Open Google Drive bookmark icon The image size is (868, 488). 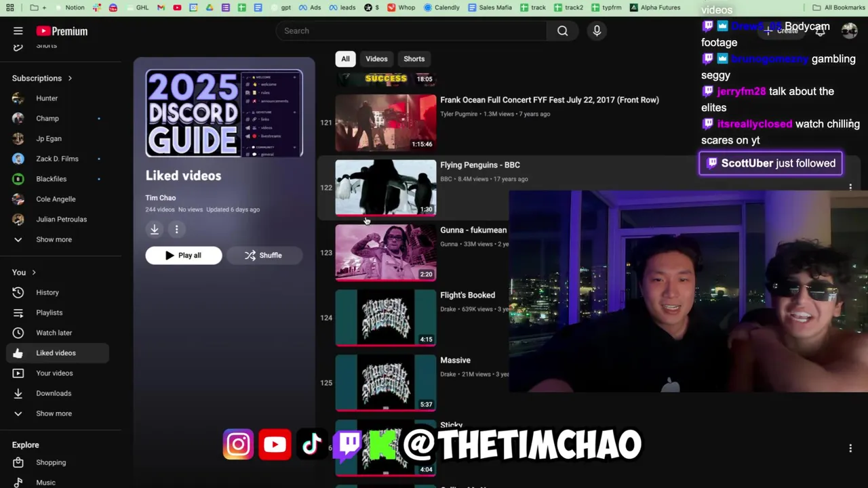(x=210, y=7)
